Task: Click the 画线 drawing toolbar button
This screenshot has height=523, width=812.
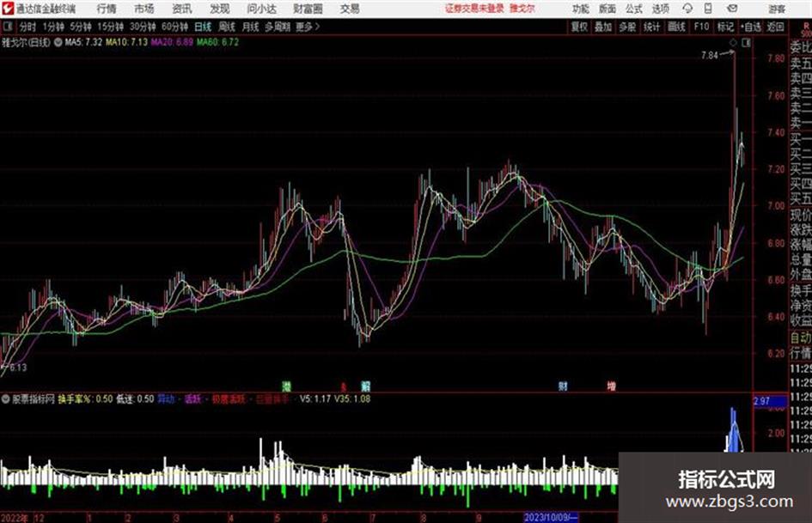Action: [x=676, y=27]
